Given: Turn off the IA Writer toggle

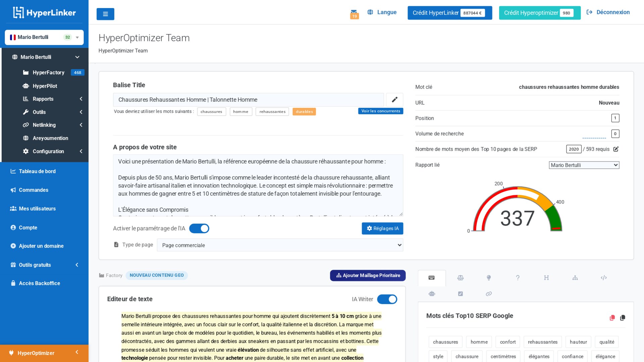Looking at the screenshot, I should coord(387,299).
